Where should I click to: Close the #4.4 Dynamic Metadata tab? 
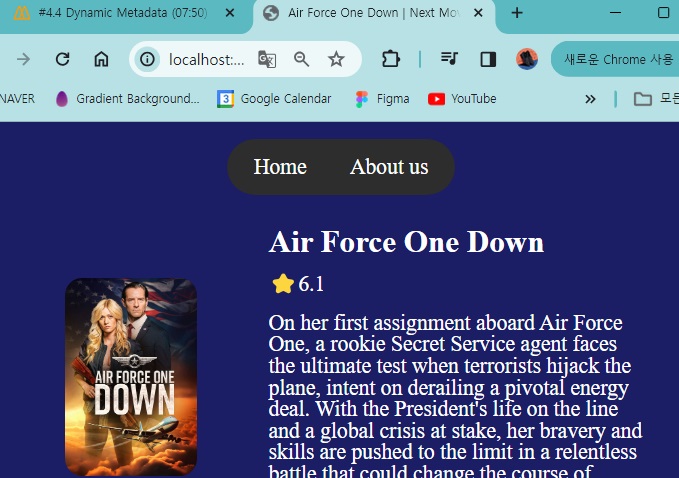pyautogui.click(x=230, y=13)
